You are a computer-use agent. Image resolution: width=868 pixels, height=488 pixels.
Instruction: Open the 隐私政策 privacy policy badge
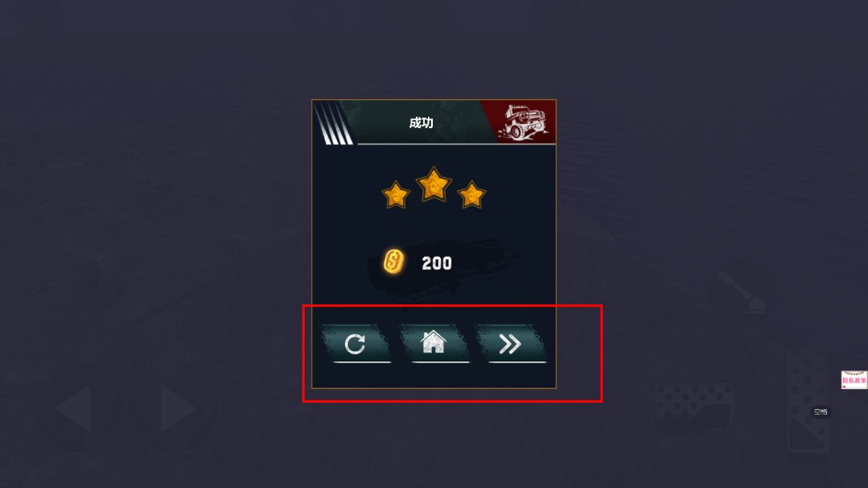click(x=854, y=380)
